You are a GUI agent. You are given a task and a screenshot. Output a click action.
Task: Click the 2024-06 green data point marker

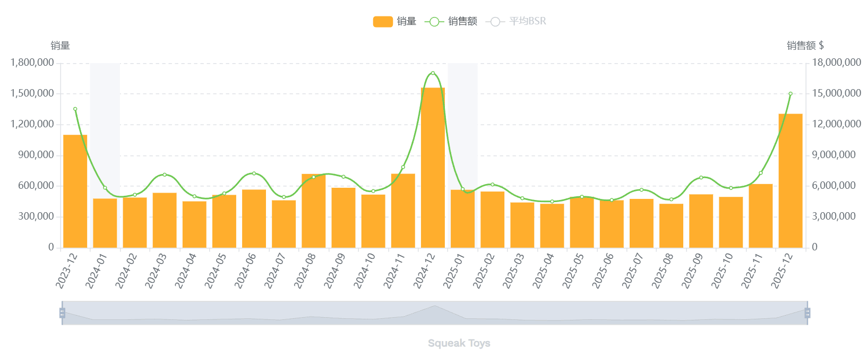coord(254,173)
